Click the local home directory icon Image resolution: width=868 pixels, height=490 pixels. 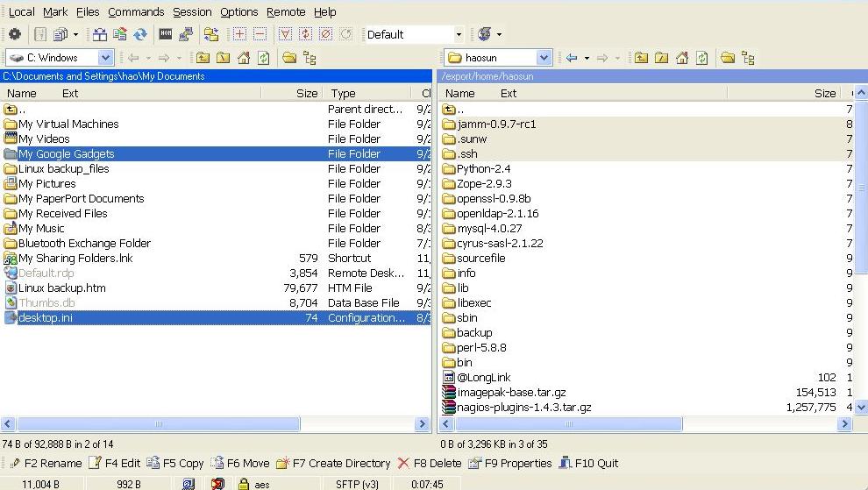(x=243, y=58)
